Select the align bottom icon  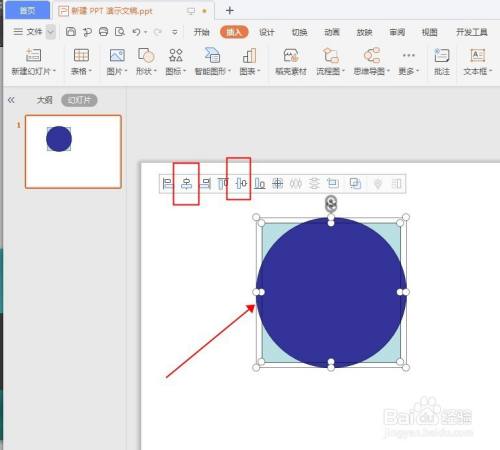[260, 183]
